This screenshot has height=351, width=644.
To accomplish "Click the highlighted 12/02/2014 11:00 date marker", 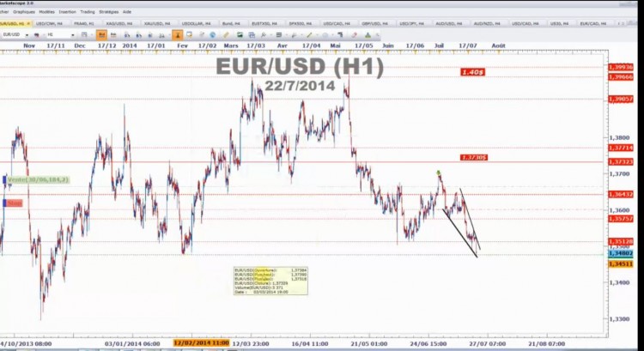I will (x=201, y=342).
